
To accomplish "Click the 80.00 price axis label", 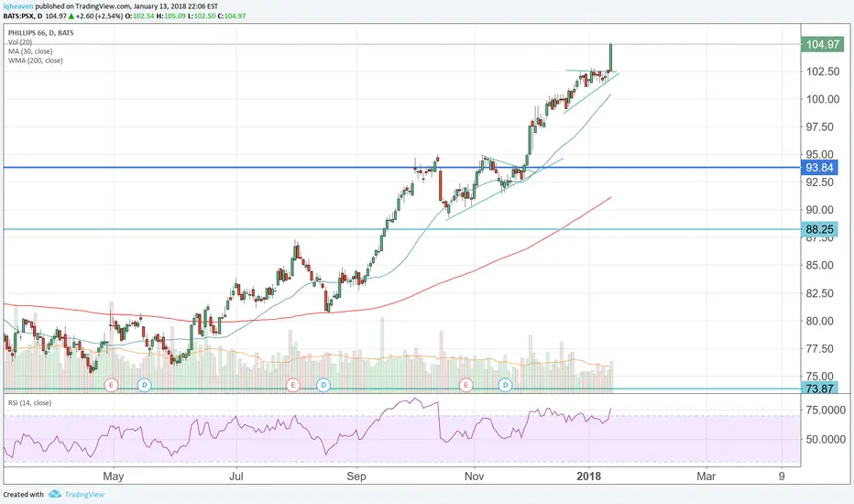I will [820, 321].
